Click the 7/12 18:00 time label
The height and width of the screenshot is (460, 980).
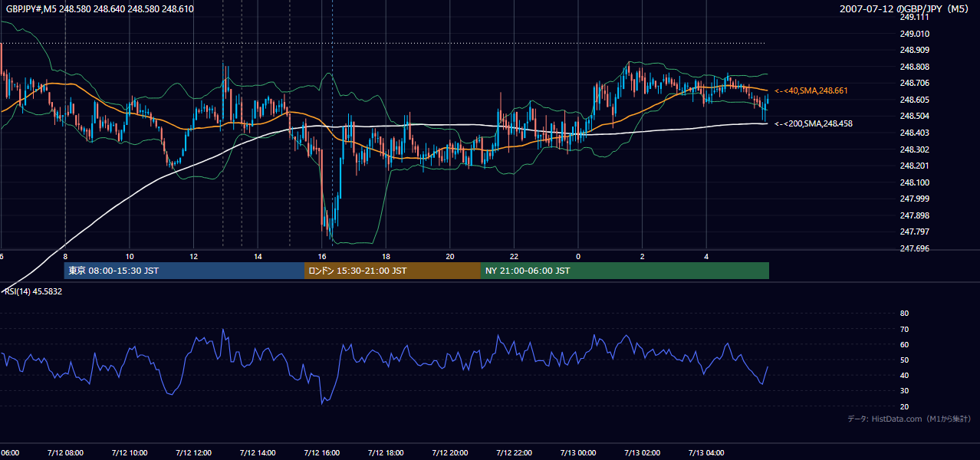pyautogui.click(x=386, y=453)
